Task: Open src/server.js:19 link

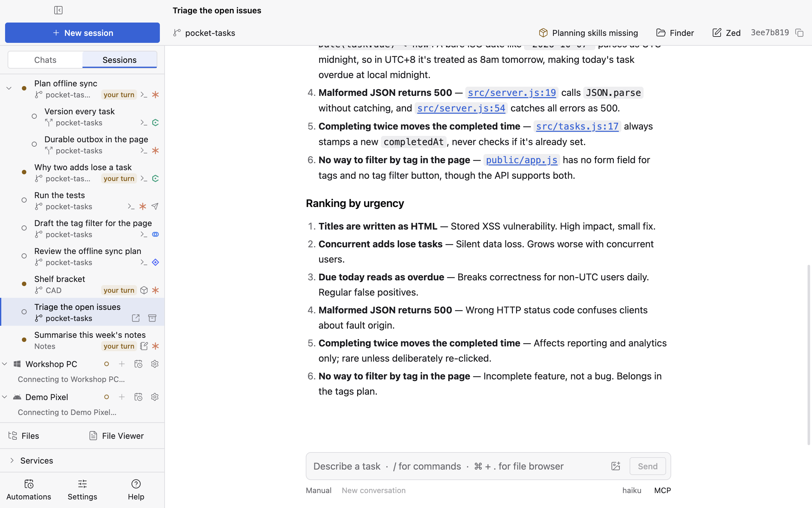Action: click(x=512, y=93)
